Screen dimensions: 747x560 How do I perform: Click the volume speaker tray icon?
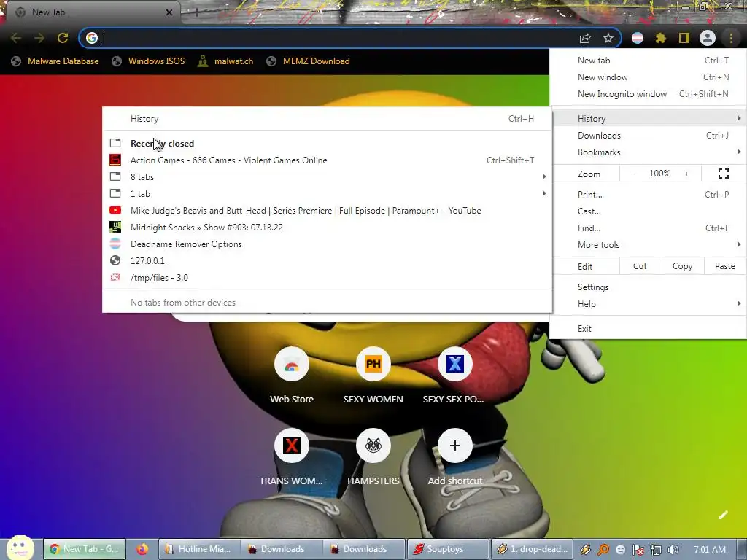point(673,550)
